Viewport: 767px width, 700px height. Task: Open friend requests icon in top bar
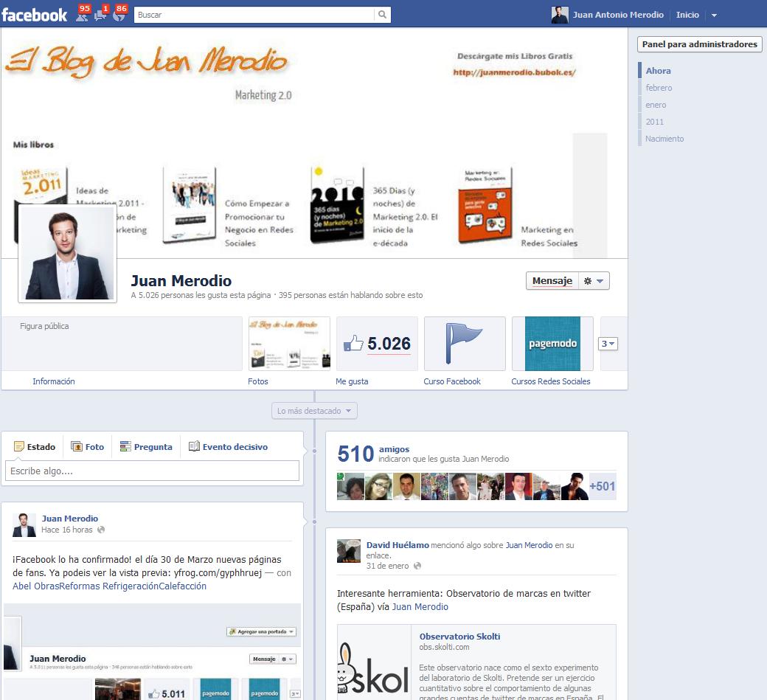80,15
